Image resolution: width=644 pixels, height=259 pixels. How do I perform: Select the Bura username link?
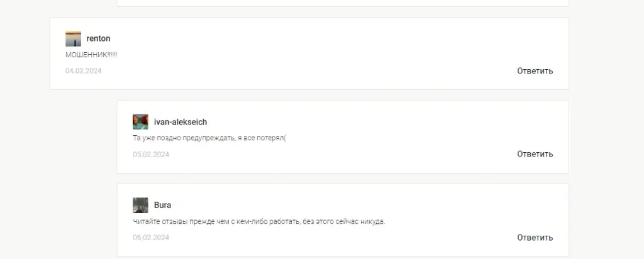coord(163,205)
